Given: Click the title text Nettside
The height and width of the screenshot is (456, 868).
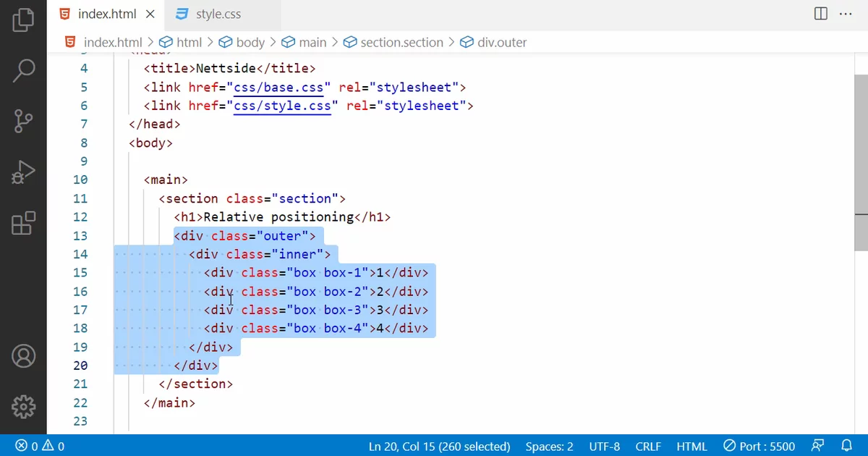Looking at the screenshot, I should click(226, 69).
